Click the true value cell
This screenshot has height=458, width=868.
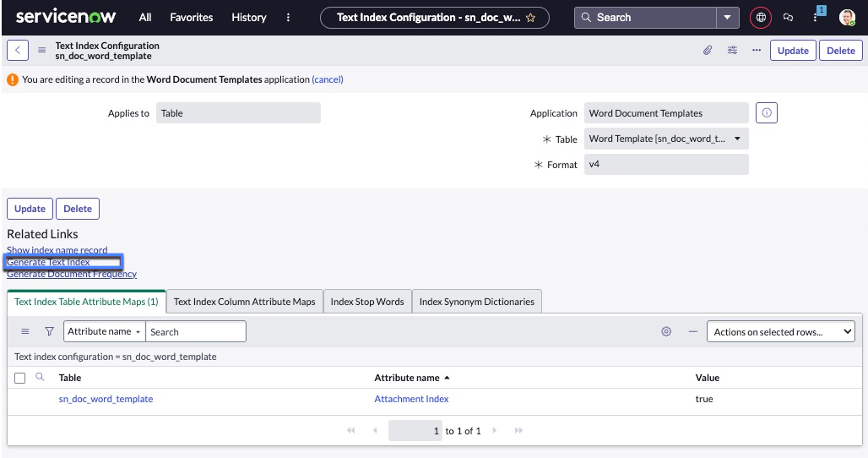tap(704, 399)
